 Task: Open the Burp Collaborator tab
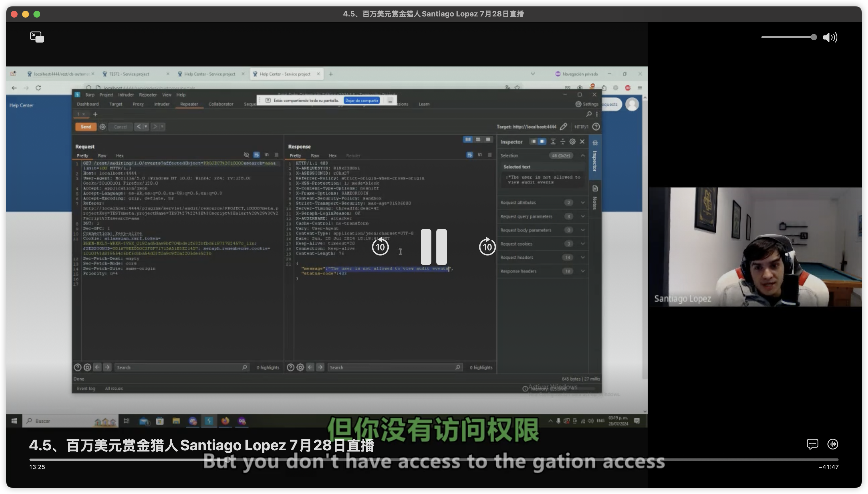[221, 104]
